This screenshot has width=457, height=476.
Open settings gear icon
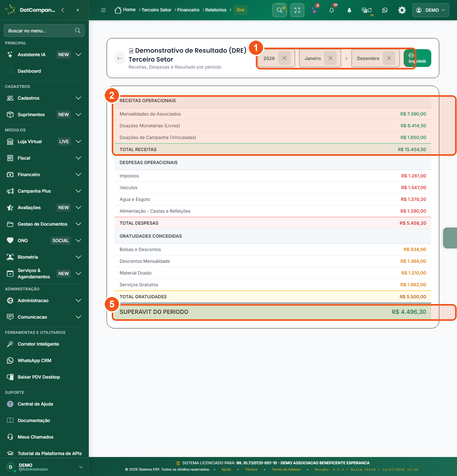point(402,10)
